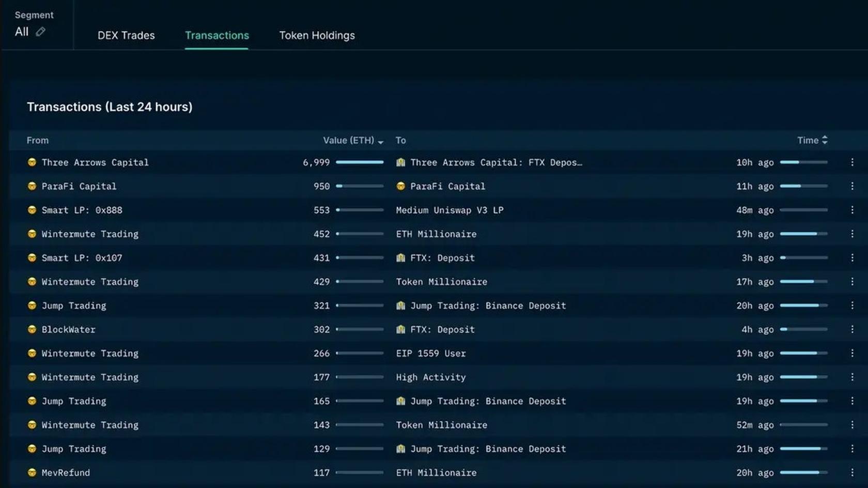
Task: Click the building icon beside FTX: Deposit in 431 row
Action: click(400, 257)
